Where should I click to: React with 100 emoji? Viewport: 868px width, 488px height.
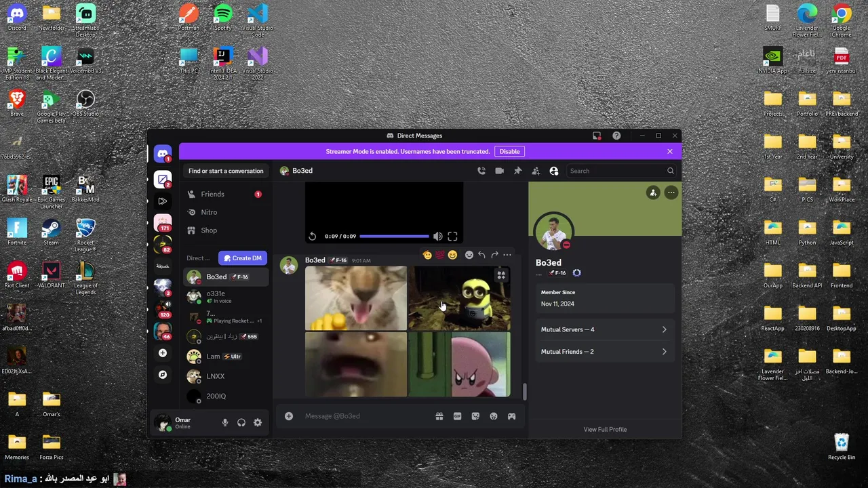click(439, 255)
